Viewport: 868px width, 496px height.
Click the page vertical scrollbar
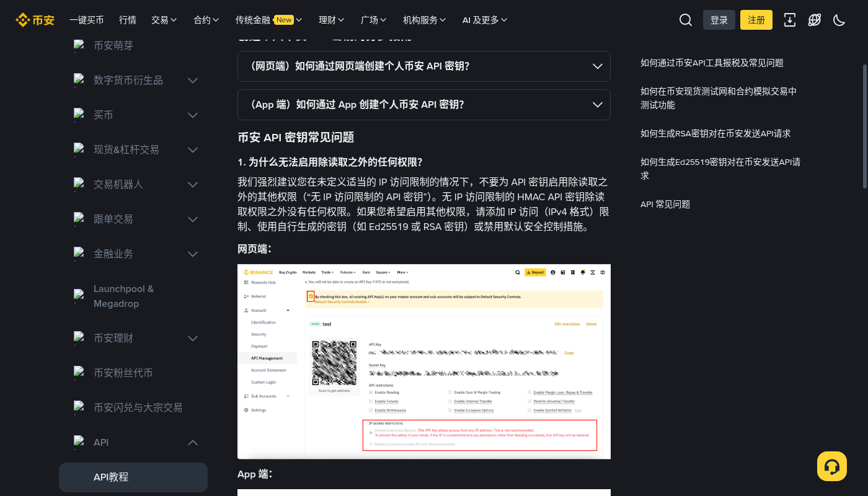pos(865,126)
